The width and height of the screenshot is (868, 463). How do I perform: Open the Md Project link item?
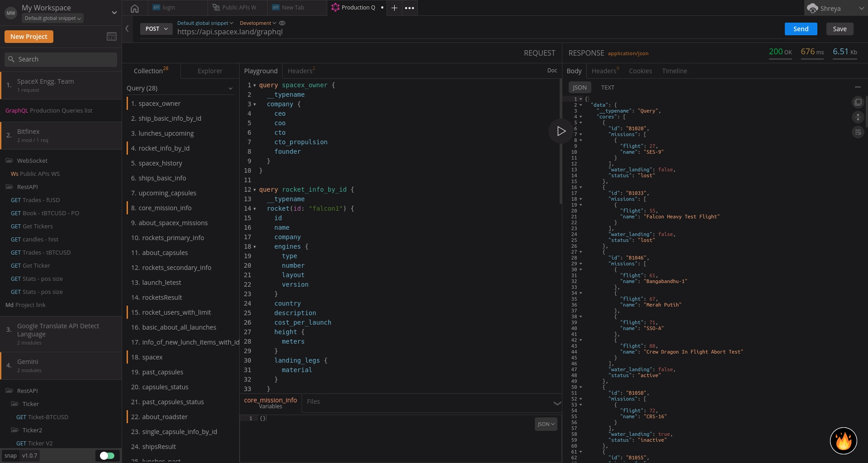[x=25, y=305]
